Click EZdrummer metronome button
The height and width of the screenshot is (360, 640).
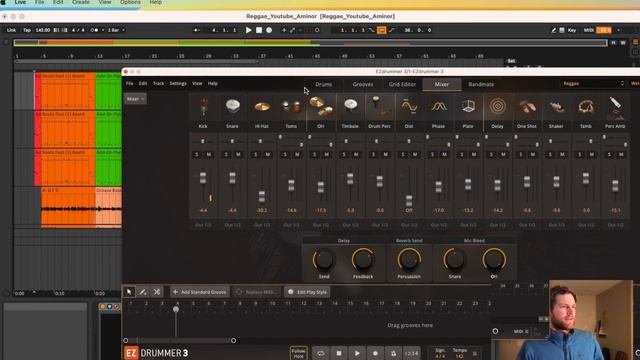click(393, 353)
